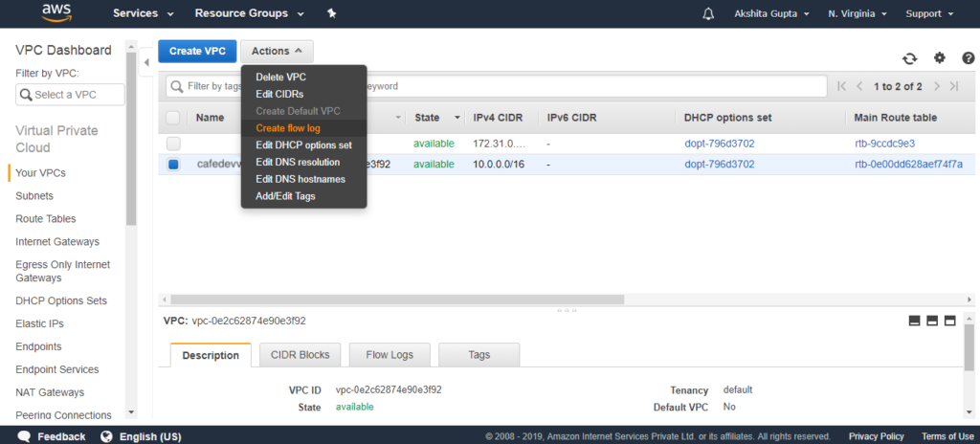Screen dimensions: 980x444
Task: Focus the filter by tags search field
Action: tap(497, 86)
